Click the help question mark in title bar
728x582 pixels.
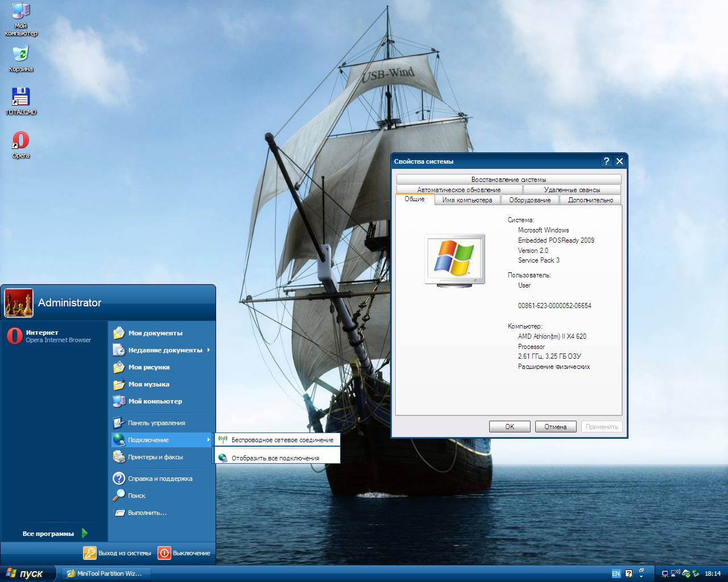[606, 161]
